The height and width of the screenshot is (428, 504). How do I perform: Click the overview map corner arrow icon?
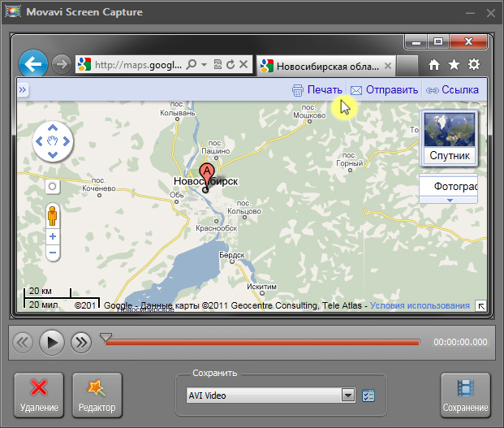click(x=480, y=306)
